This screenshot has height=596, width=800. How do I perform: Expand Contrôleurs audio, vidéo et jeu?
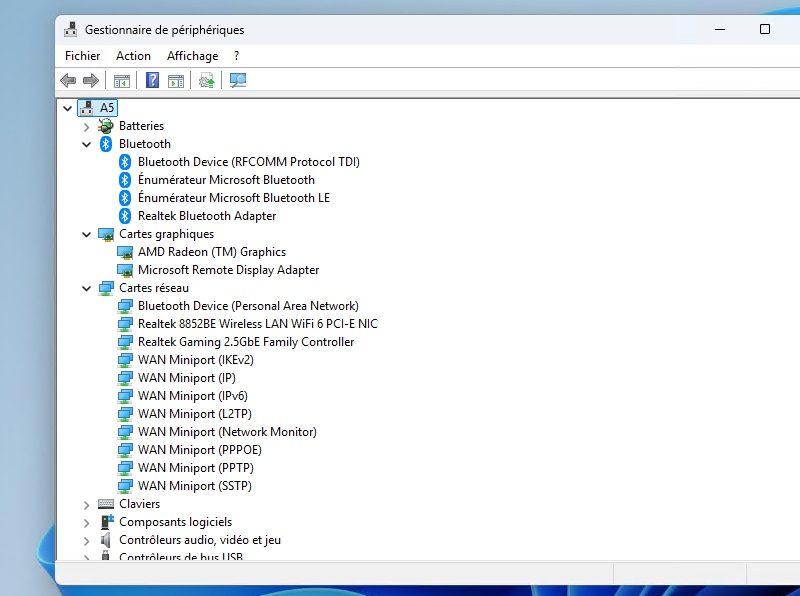[x=87, y=541]
